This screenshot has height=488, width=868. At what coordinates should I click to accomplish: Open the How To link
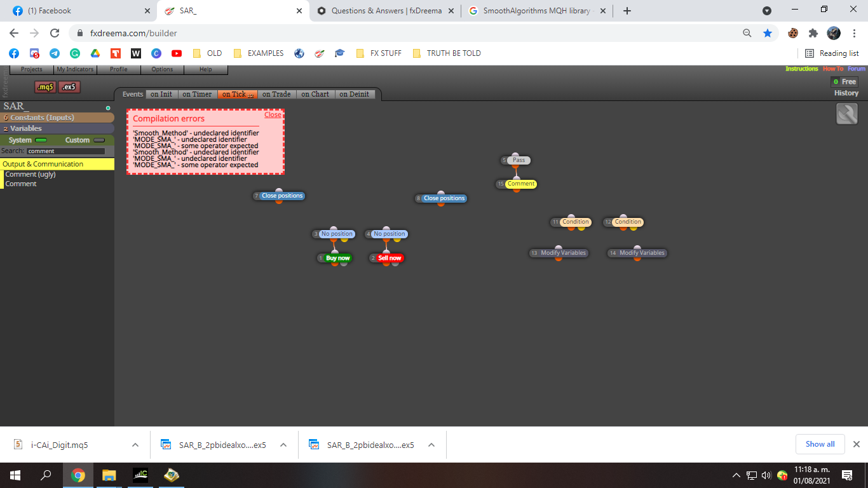833,69
